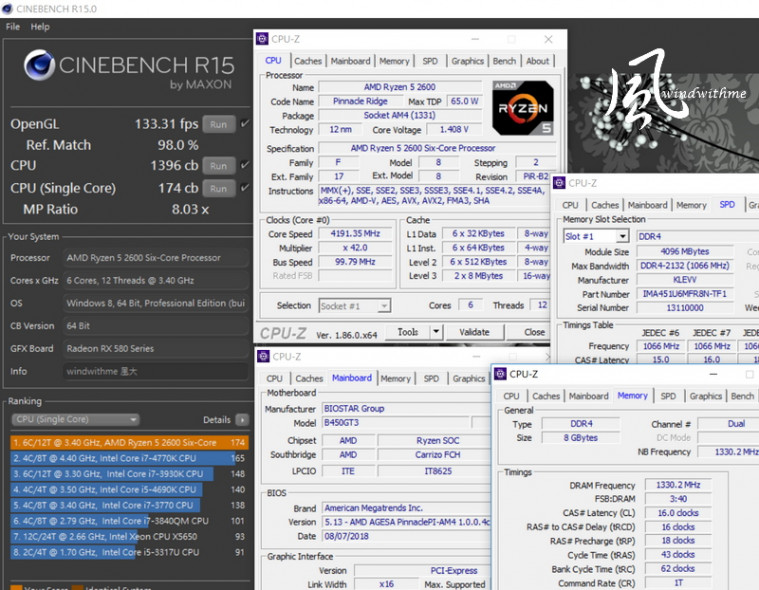Click the Validate button in CPU-Z
The height and width of the screenshot is (590, 759).
474,332
